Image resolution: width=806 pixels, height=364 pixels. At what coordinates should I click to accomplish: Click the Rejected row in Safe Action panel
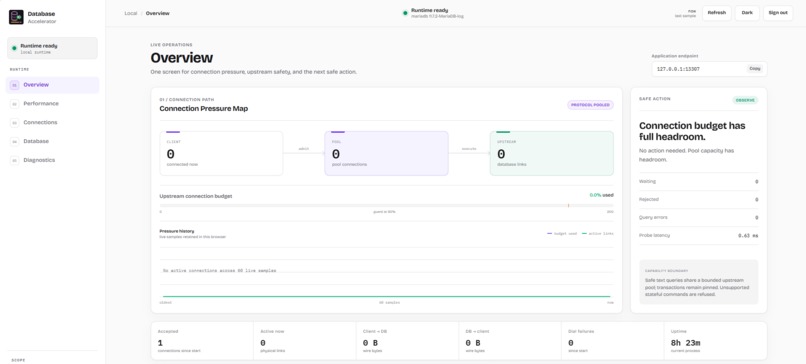[699, 199]
